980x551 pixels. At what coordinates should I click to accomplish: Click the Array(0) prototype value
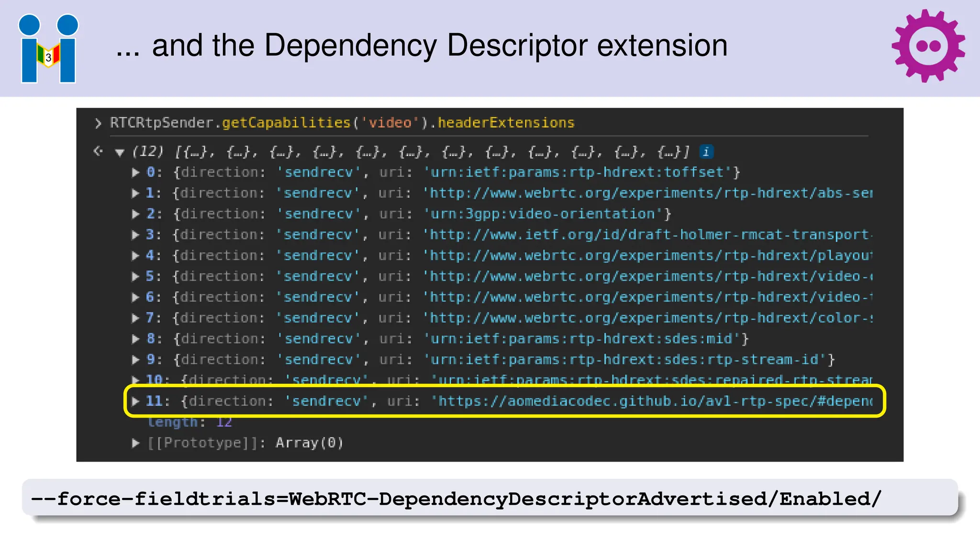click(x=310, y=443)
